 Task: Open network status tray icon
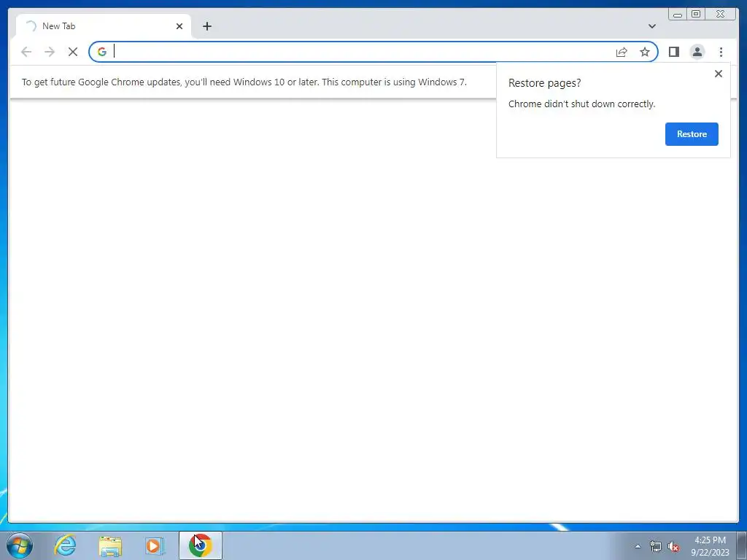656,547
